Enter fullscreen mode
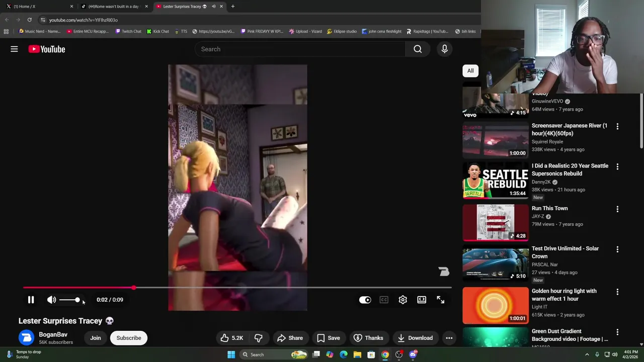The height and width of the screenshot is (362, 644). [441, 300]
